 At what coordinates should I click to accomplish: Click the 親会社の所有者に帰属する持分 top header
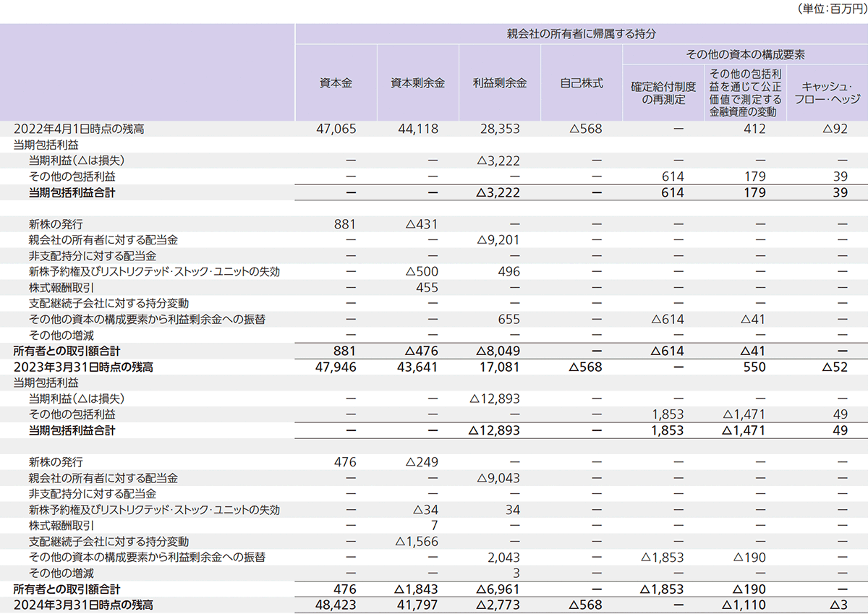click(581, 34)
